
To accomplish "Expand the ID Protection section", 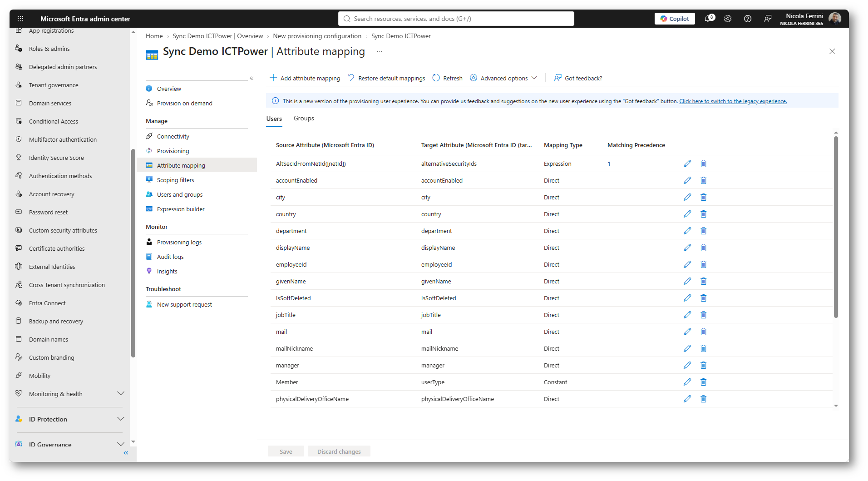I will (x=121, y=419).
